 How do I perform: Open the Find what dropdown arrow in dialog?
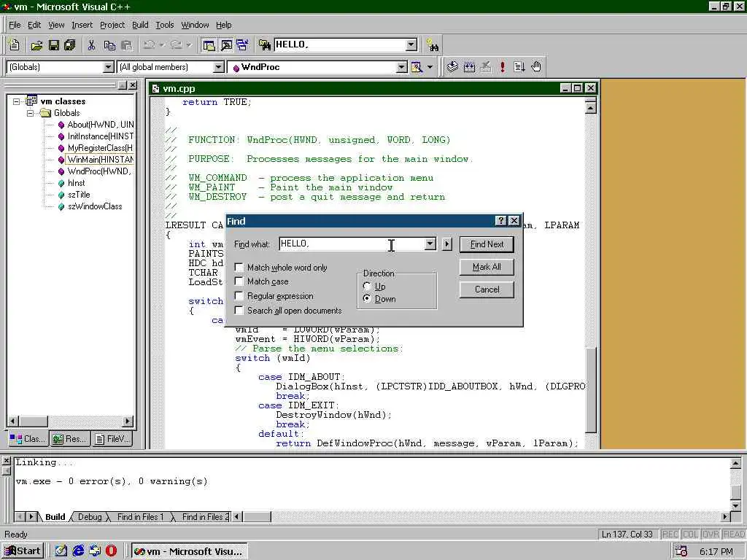(x=430, y=244)
